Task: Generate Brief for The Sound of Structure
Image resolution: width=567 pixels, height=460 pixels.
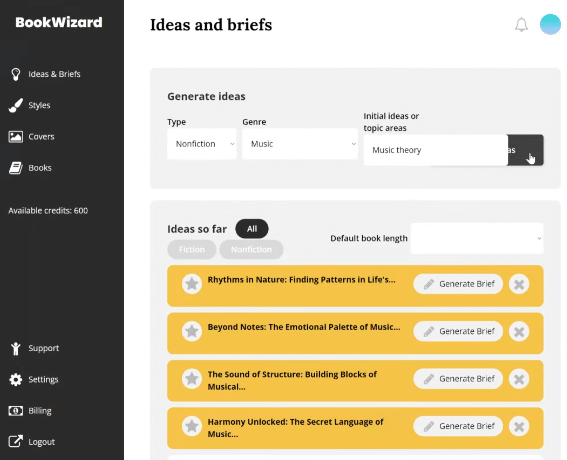Action: click(x=458, y=379)
